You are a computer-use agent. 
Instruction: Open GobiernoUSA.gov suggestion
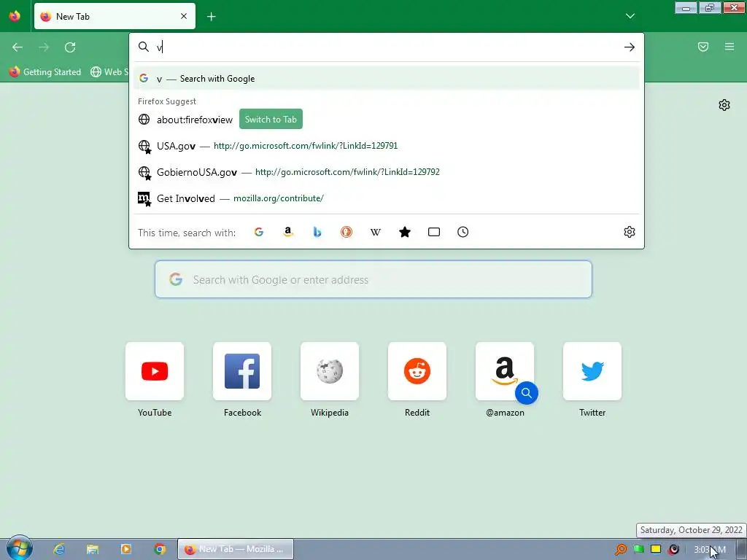[x=387, y=172]
